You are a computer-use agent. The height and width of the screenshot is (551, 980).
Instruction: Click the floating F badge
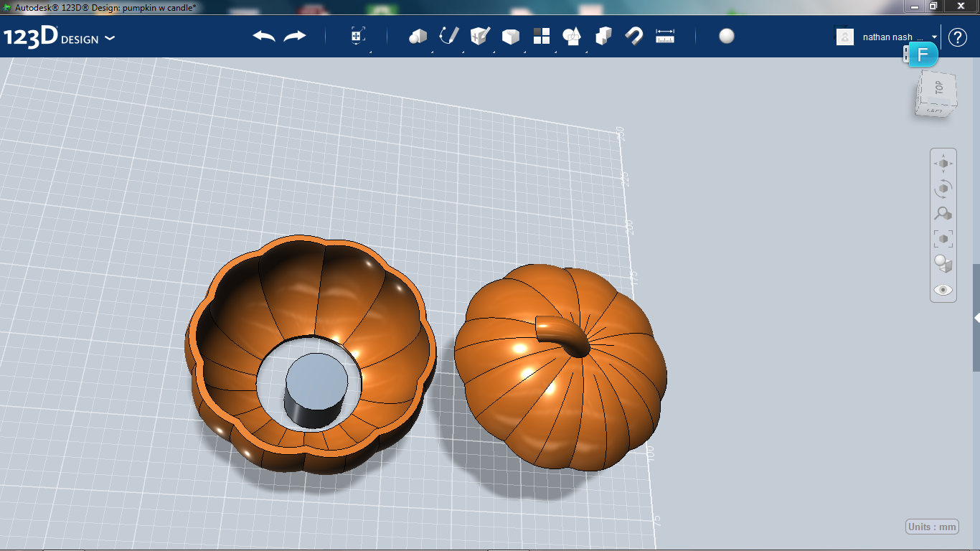point(923,55)
